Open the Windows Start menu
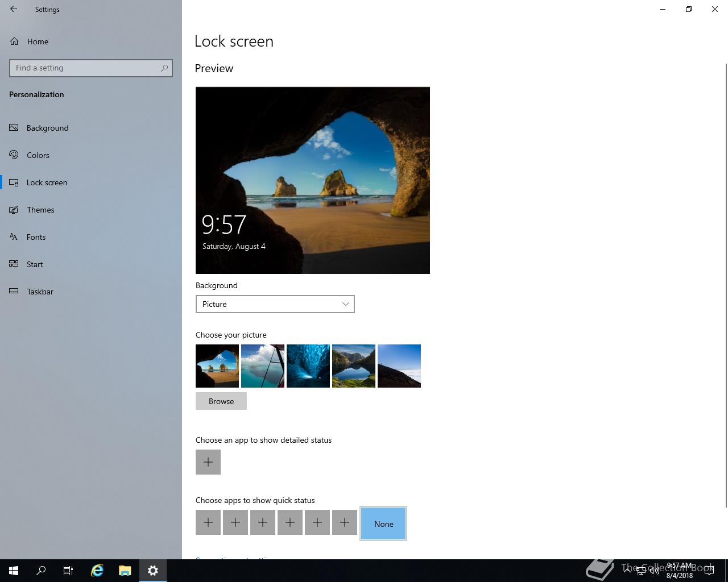Image resolution: width=728 pixels, height=582 pixels. coord(14,571)
